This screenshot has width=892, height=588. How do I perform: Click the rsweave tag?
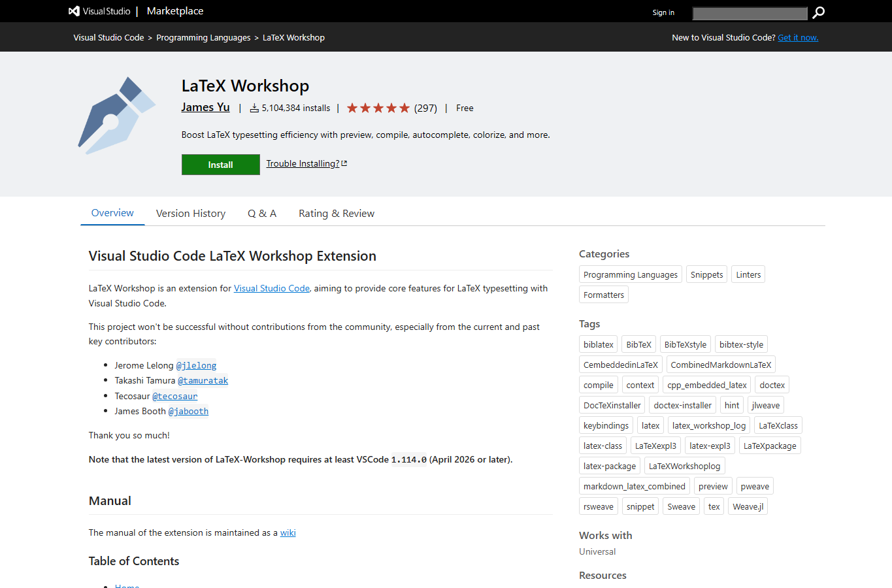[599, 506]
